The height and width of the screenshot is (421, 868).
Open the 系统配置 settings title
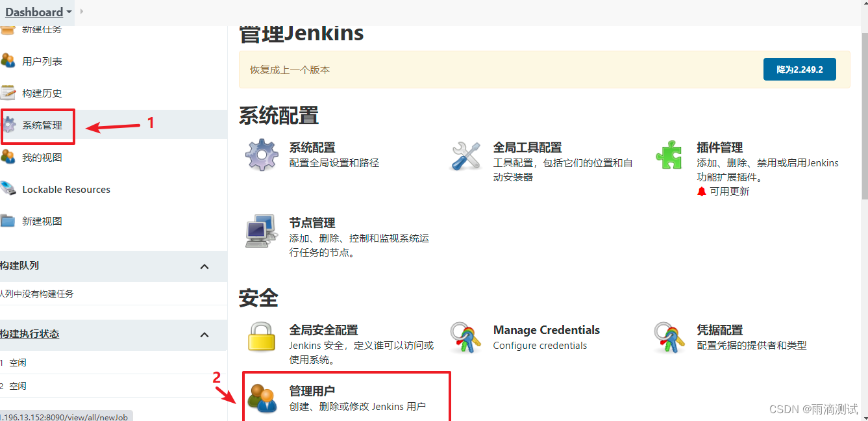[x=312, y=147]
